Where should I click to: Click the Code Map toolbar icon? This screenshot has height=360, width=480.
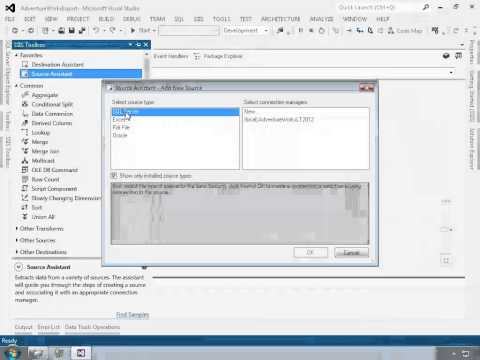(406, 30)
